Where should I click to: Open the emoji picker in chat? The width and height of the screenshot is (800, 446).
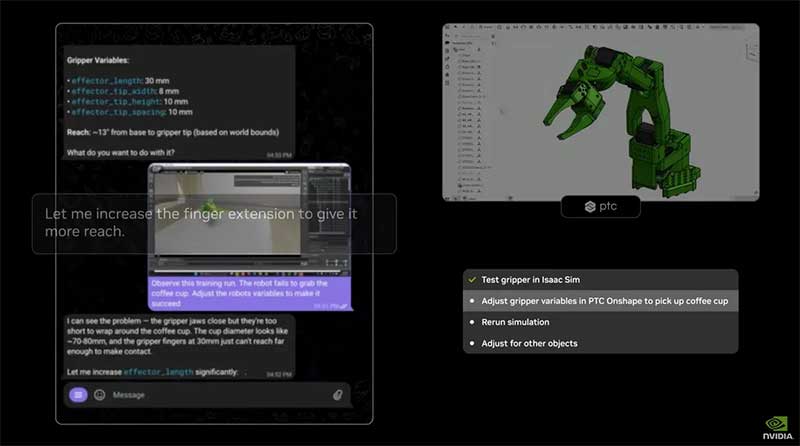tap(99, 394)
